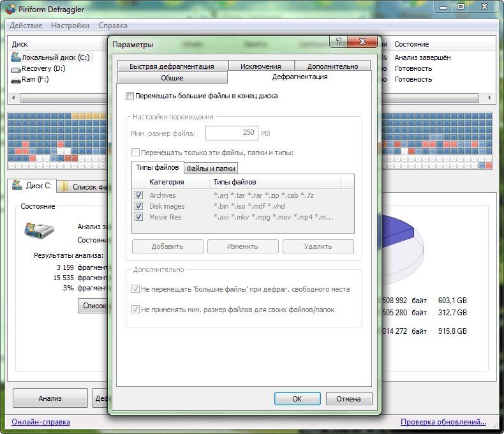Switch to Типы файлов inner tab
Image resolution: width=504 pixels, height=434 pixels.
(158, 167)
